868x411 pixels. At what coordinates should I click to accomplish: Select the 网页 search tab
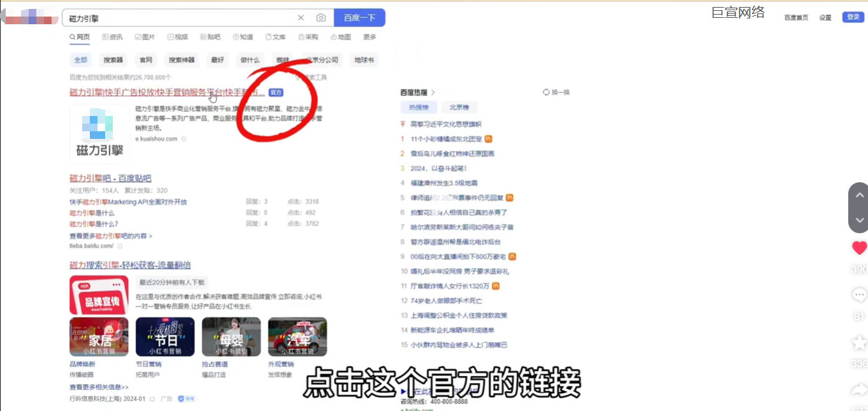80,37
